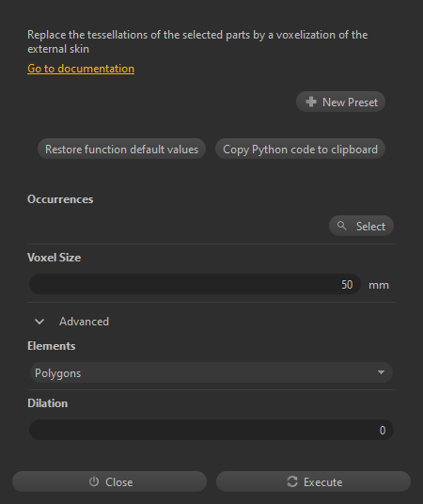Click the plus icon on New Preset

[x=311, y=102]
